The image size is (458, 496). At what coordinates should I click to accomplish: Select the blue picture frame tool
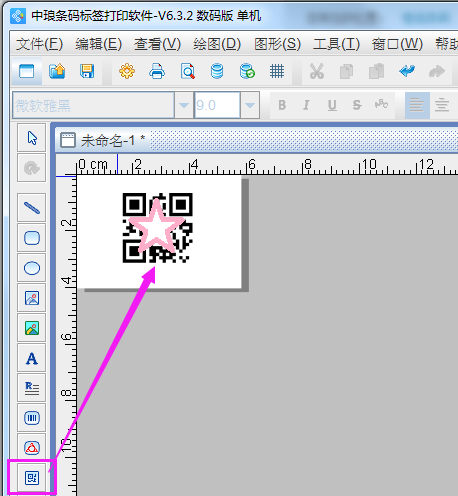tap(32, 298)
